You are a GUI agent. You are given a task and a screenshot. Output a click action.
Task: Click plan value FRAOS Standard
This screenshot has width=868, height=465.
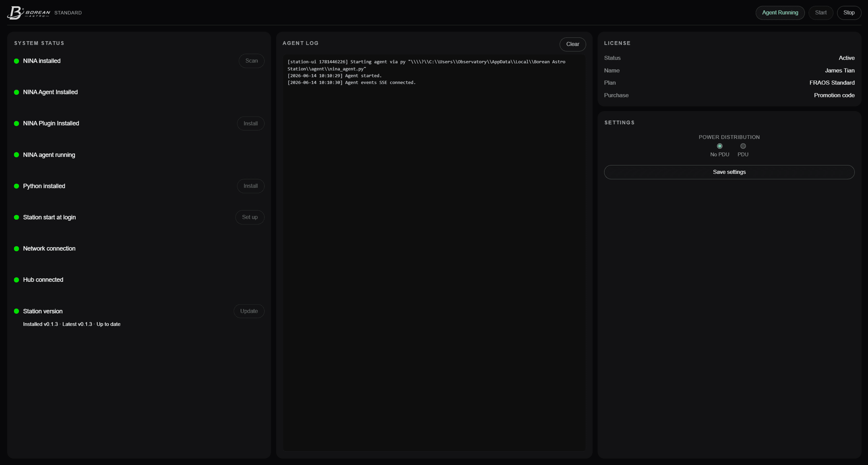pyautogui.click(x=832, y=83)
